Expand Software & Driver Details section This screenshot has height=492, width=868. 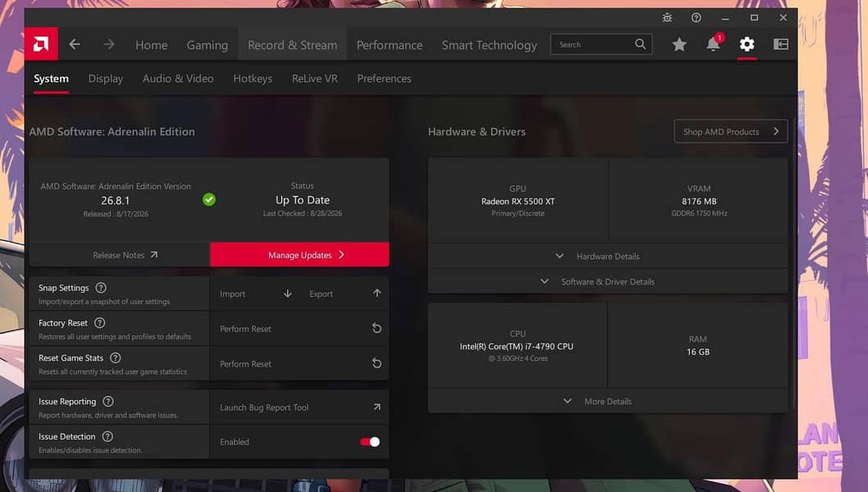608,282
